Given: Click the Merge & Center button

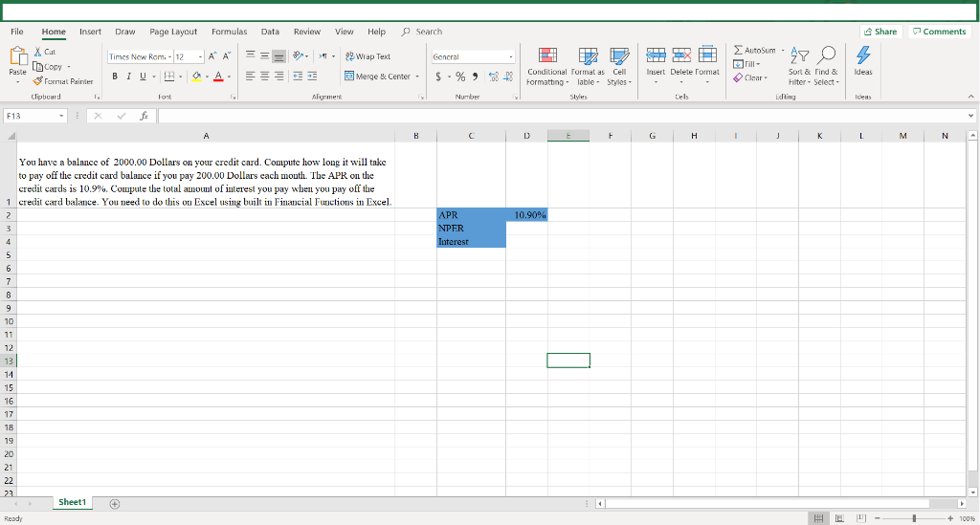Looking at the screenshot, I should [377, 77].
